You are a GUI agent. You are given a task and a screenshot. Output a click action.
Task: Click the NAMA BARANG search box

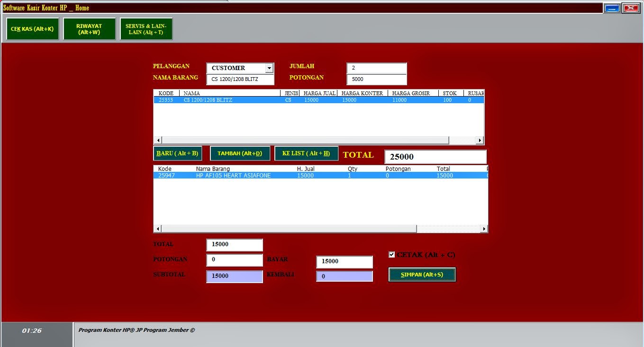tap(240, 79)
